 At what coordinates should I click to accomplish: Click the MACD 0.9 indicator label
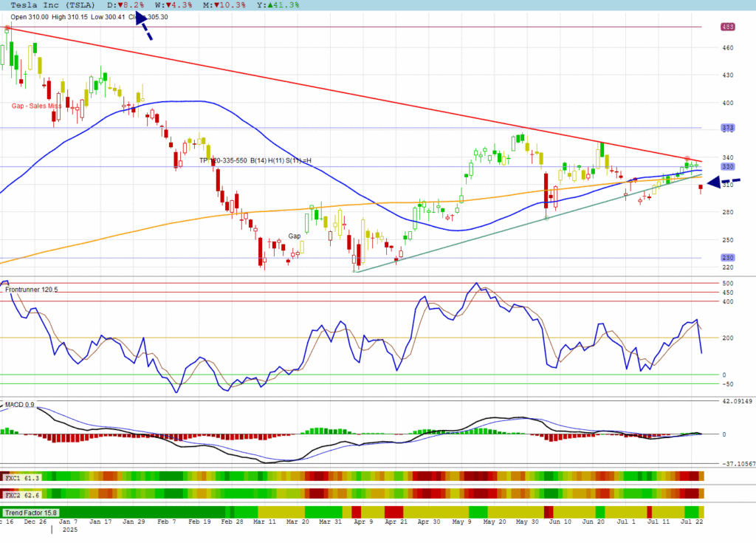point(20,404)
